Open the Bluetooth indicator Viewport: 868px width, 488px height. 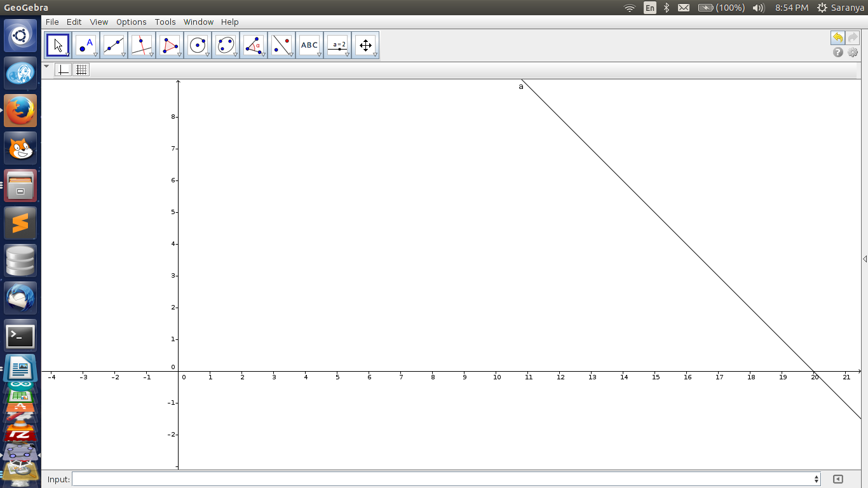click(x=667, y=8)
